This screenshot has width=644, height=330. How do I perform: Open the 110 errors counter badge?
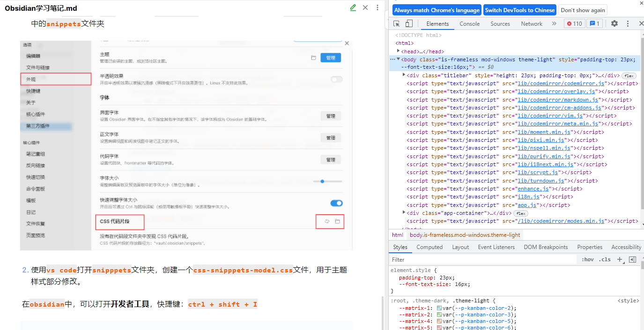point(574,24)
